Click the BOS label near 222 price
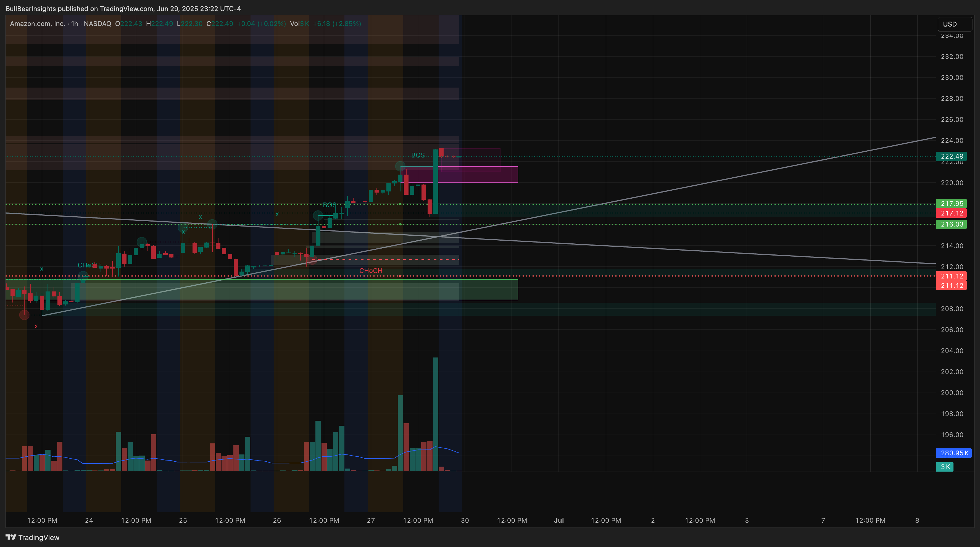 tap(418, 155)
